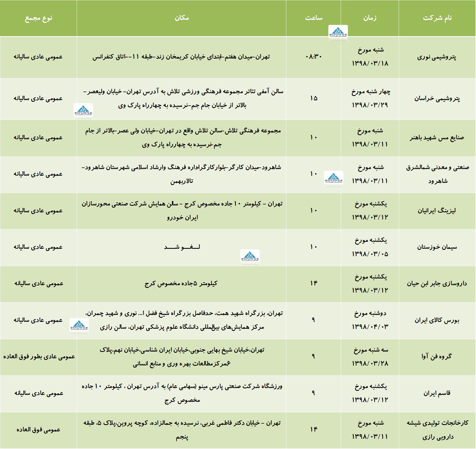Select company name 'لیزینگ ایرانیان'
476x449 pixels.
pyautogui.click(x=437, y=211)
